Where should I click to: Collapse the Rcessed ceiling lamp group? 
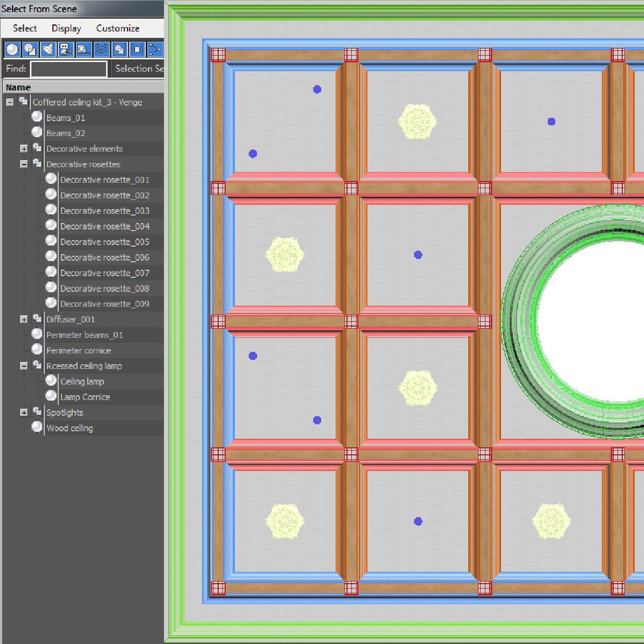[24, 366]
